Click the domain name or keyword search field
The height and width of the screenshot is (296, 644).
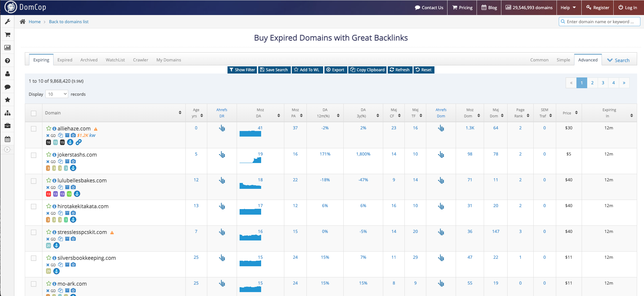point(600,22)
